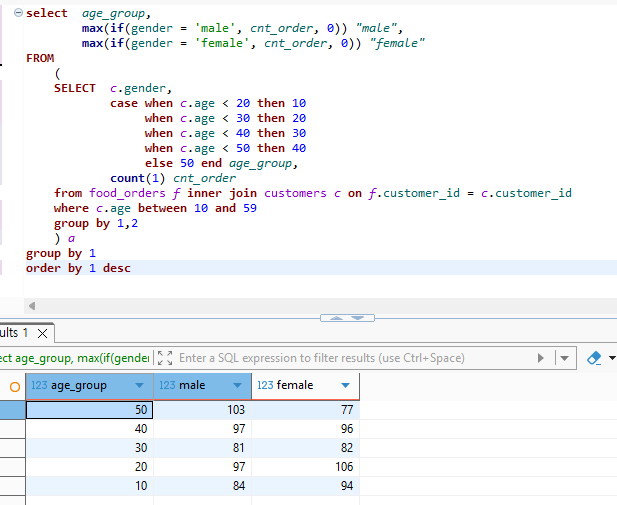Open the Results 1 tab
Viewport: 617px width, 505px height.
[14, 333]
